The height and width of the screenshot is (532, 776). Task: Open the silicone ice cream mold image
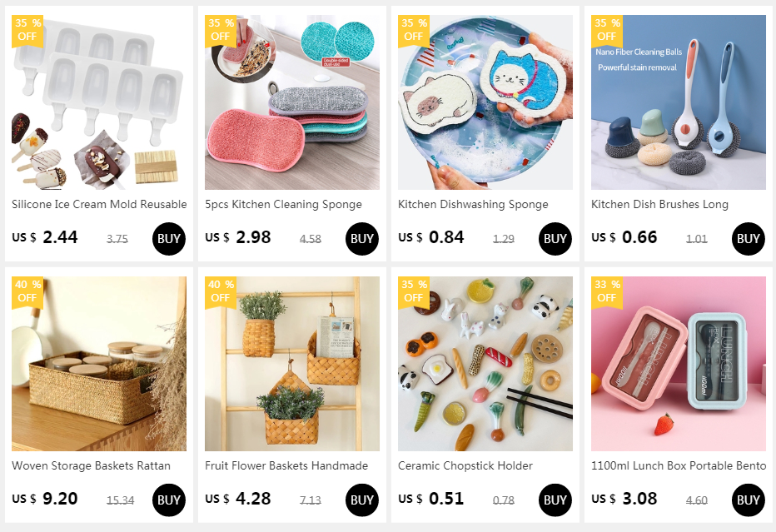click(99, 102)
